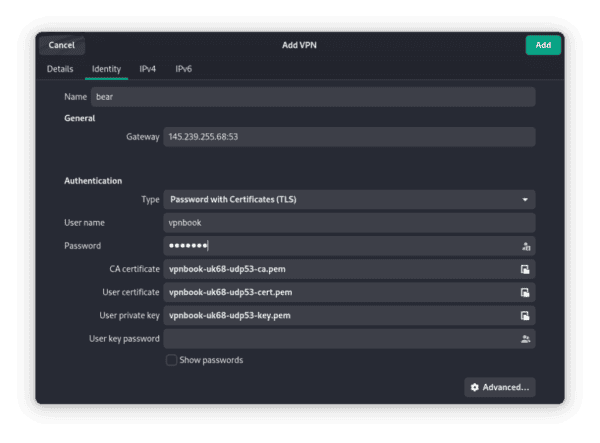Click the gear icon on Advanced button

[x=474, y=387]
